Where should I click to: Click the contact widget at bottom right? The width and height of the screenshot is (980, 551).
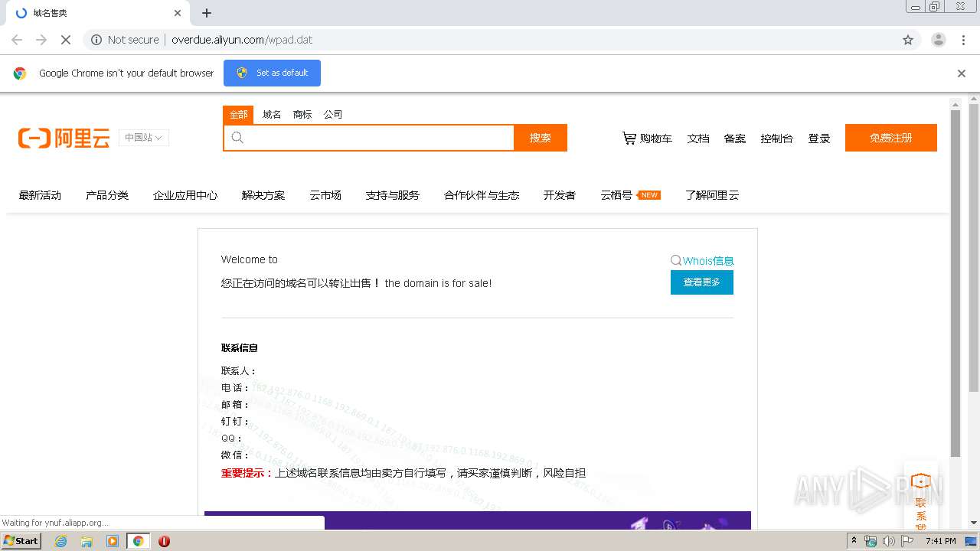[x=920, y=496]
